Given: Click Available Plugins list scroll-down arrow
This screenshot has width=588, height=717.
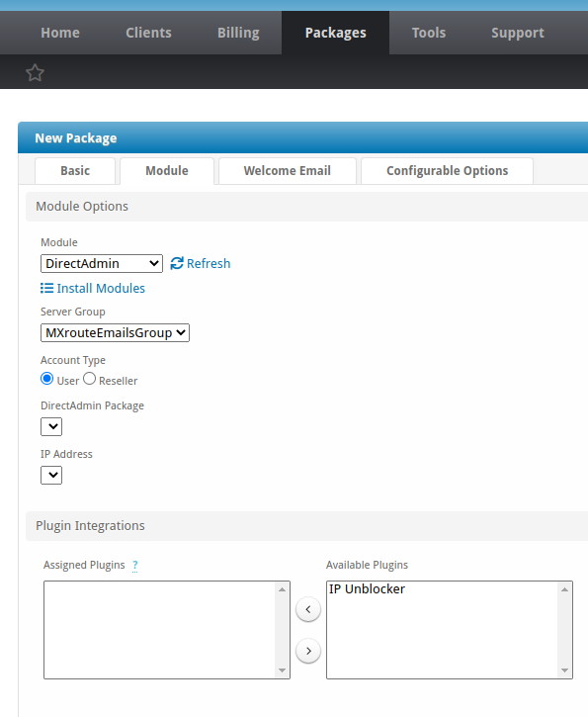Looking at the screenshot, I should coord(564,671).
